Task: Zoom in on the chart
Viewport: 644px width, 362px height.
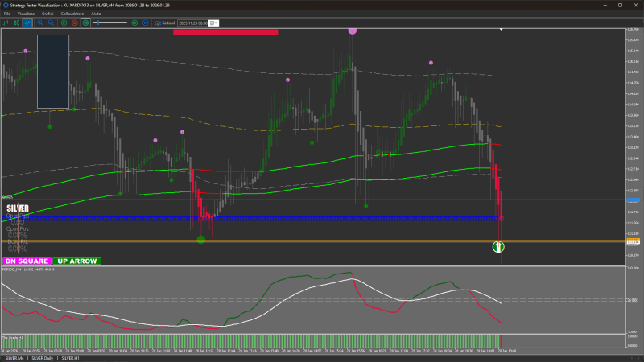Action: pyautogui.click(x=40, y=23)
